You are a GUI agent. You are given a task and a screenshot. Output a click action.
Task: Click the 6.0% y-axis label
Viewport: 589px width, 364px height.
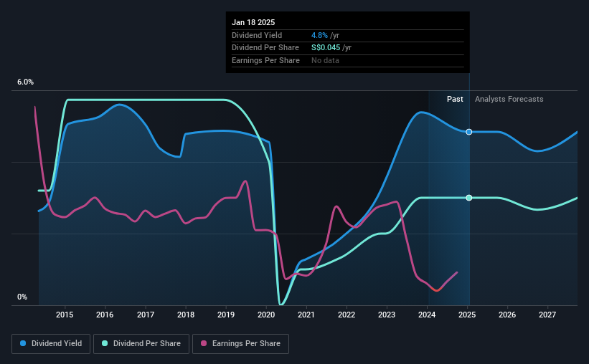pos(25,82)
